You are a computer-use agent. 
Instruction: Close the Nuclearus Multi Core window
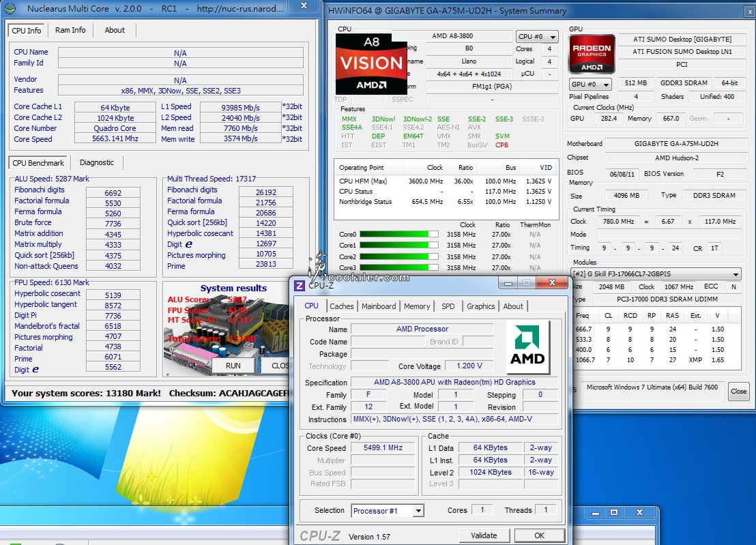304,5
